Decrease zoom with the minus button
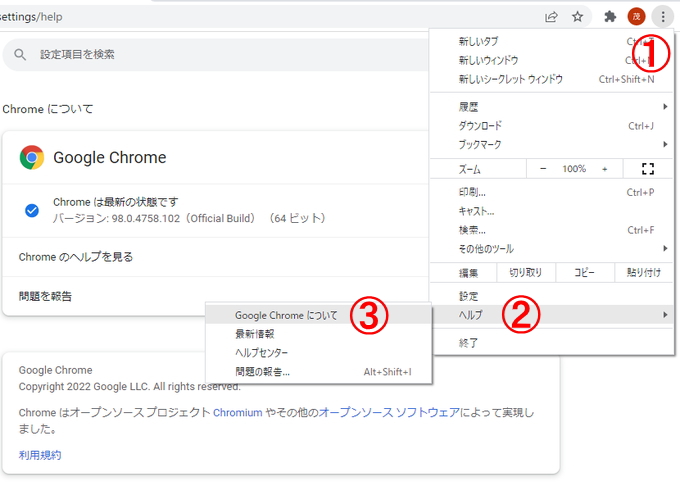 point(543,169)
